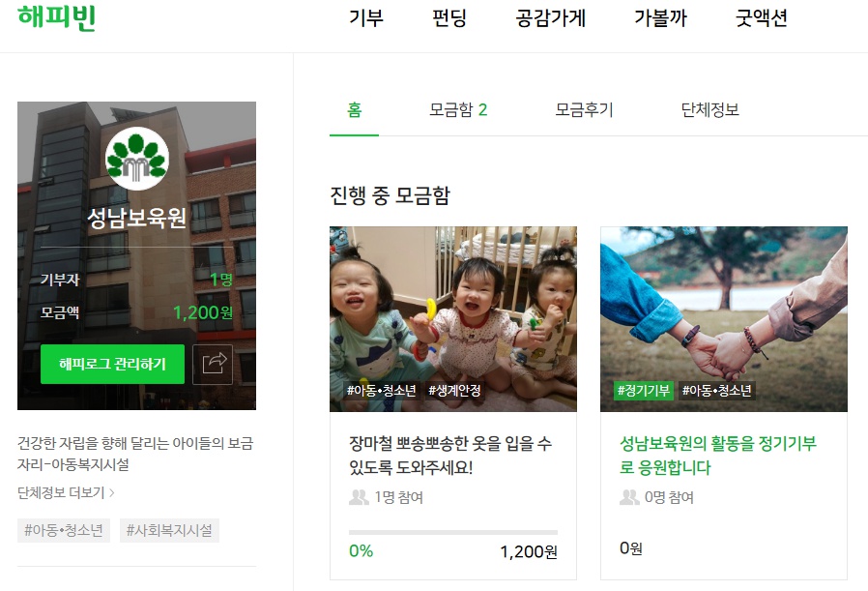Open the 기부 menu
This screenshot has height=591, width=868.
tap(366, 18)
